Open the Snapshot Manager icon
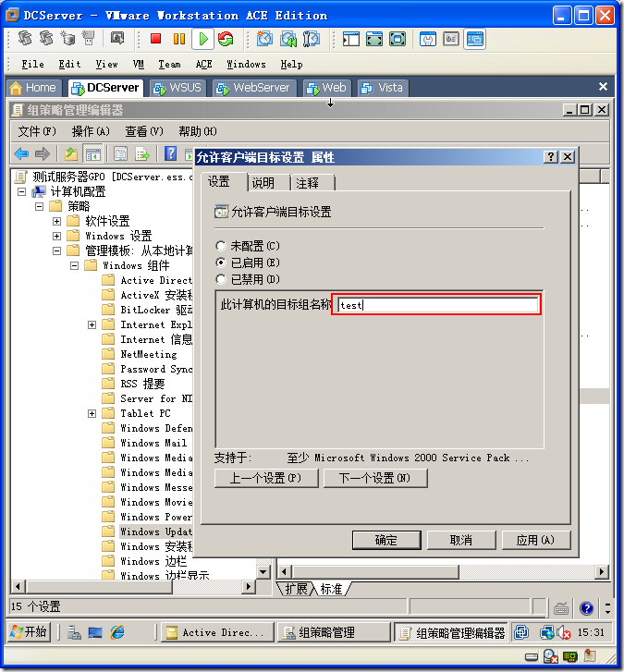The width and height of the screenshot is (624, 672). click(x=312, y=39)
